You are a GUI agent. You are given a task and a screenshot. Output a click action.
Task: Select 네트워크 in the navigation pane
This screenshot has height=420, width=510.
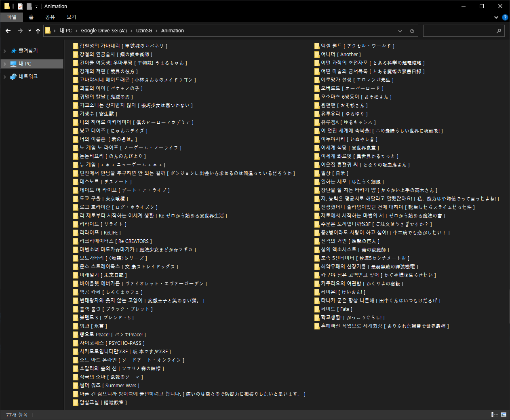click(28, 76)
